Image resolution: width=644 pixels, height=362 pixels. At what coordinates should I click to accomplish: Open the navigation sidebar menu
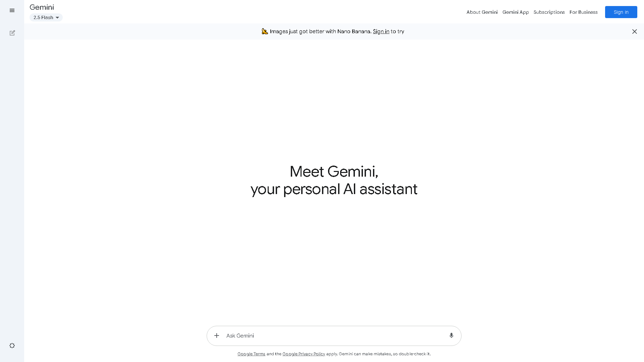(12, 11)
